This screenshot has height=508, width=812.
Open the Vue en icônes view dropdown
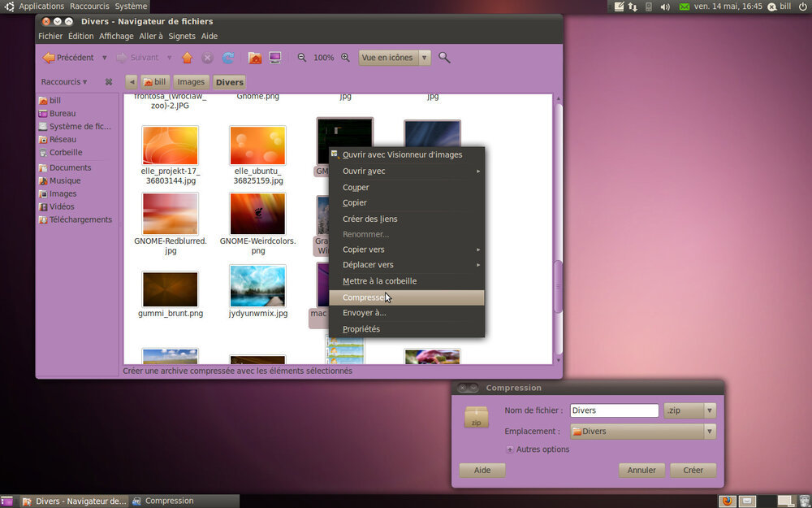[x=395, y=58]
